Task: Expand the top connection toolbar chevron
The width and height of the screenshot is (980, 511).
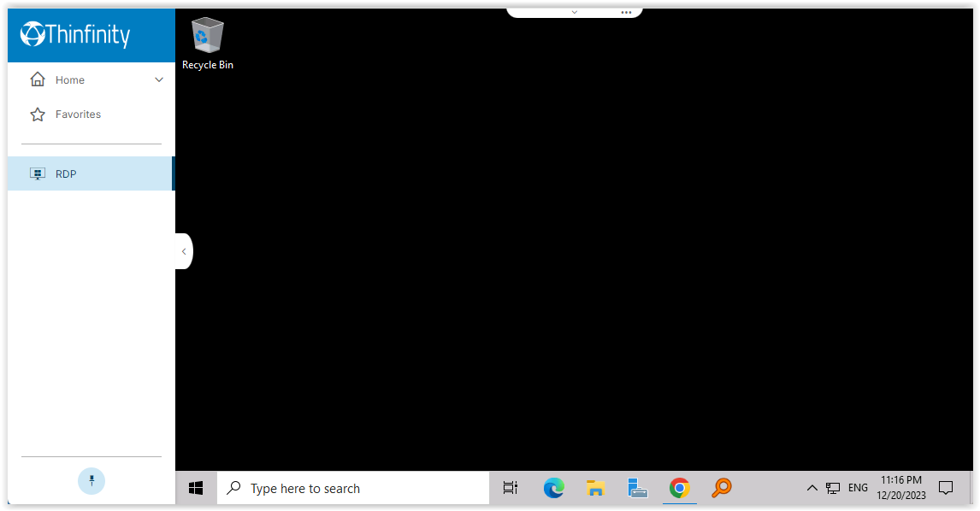Action: click(574, 12)
